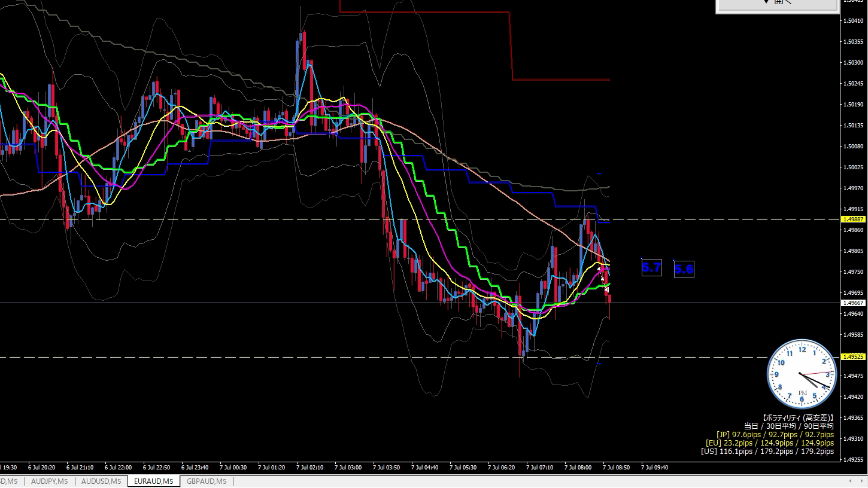Click the [EU] 23.2pips volatility row
The image size is (868, 488).
click(x=769, y=443)
